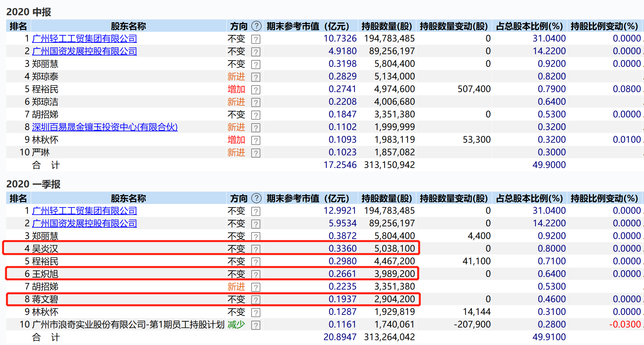The image size is (644, 345).
Task: Select share count 5,038,100
Action: (394, 249)
